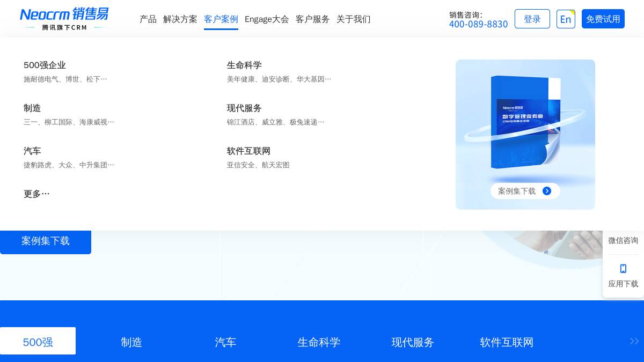The image size is (644, 362).
Task: Select the 现代服务 tab
Action: (x=413, y=342)
